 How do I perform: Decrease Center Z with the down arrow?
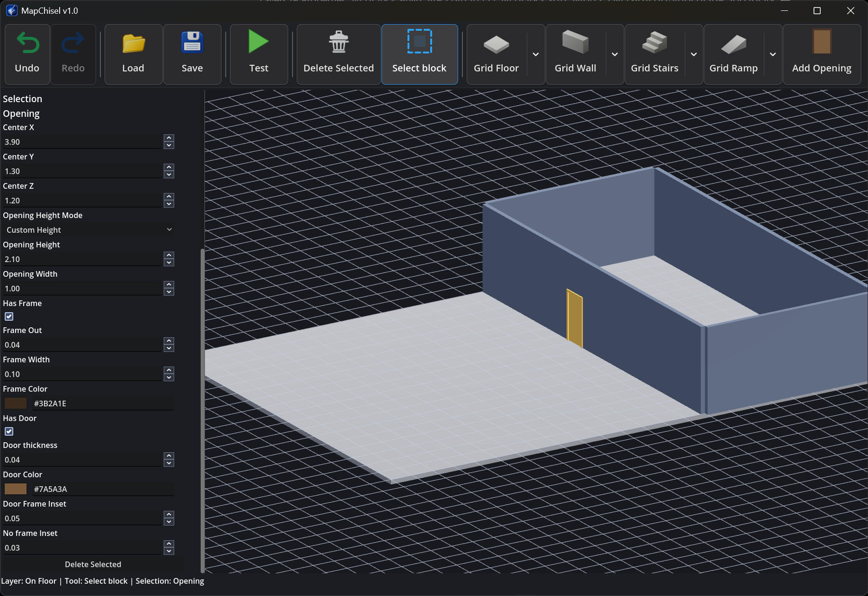coord(169,204)
